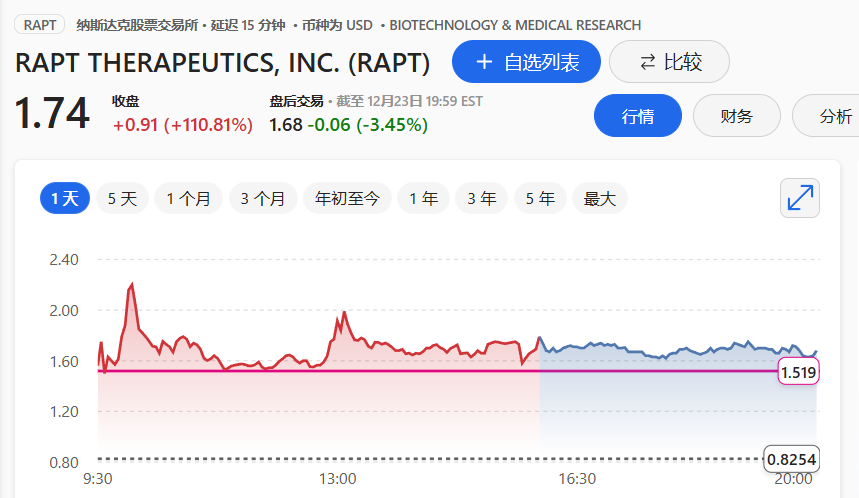859x498 pixels.
Task: Show the 最大 time range
Action: pos(599,198)
